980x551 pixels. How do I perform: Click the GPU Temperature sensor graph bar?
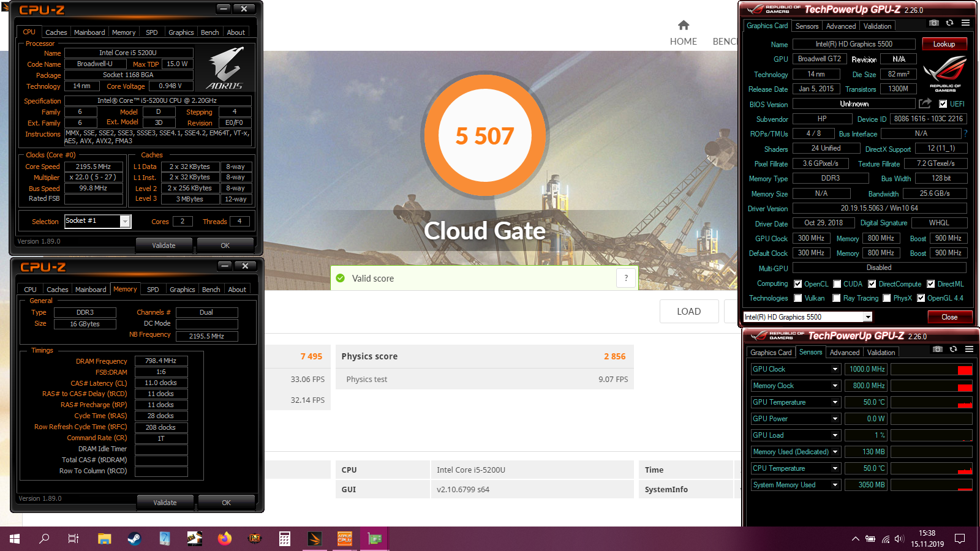[x=931, y=402]
